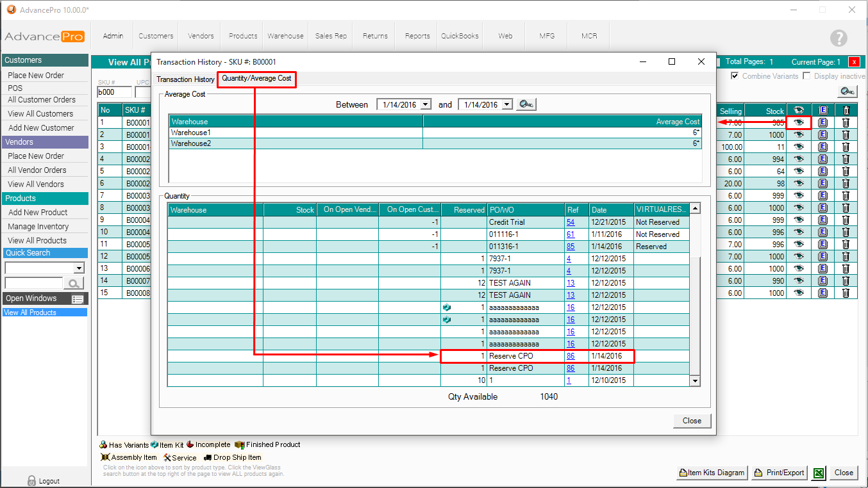Screen dimensions: 868x488
Task: Click the edit icon in row 5
Action: click(823, 172)
